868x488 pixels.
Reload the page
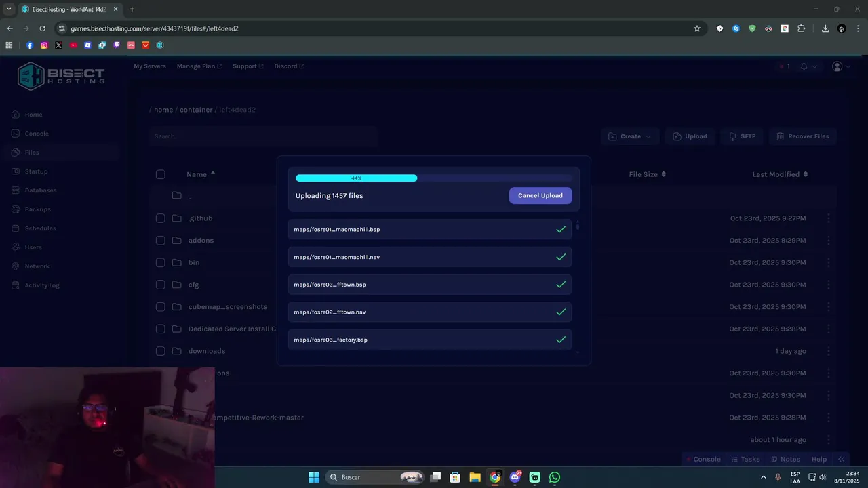42,28
